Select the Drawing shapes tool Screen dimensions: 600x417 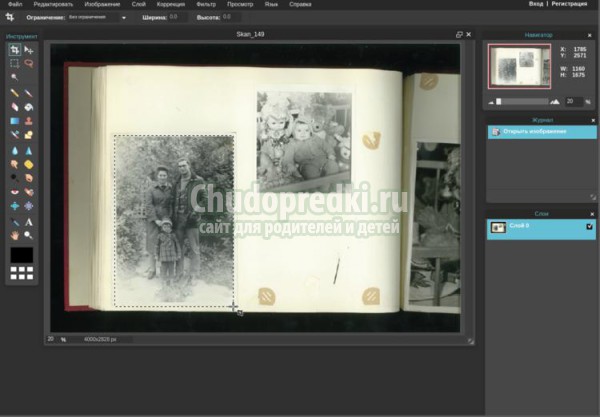(x=29, y=135)
